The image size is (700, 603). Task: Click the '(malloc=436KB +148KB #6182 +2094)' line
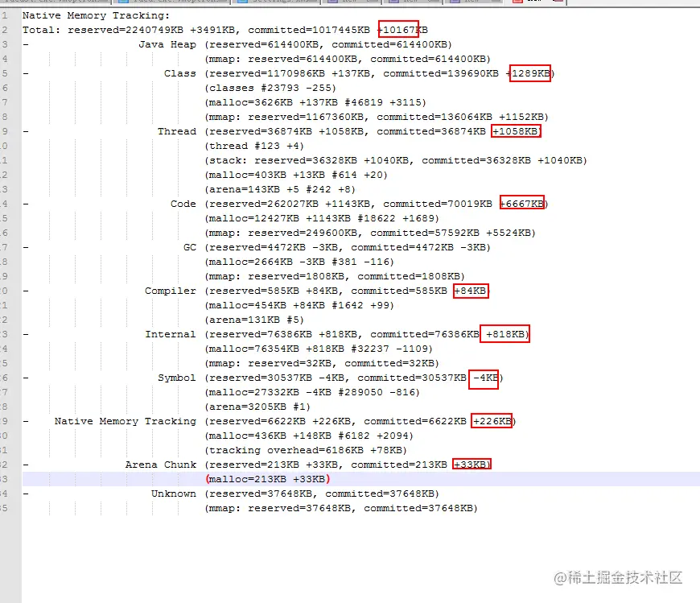pos(310,436)
